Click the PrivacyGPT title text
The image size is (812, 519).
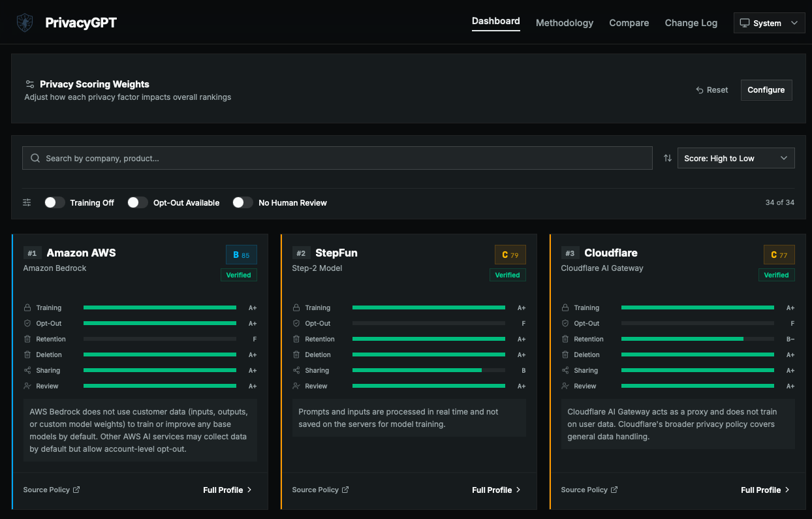[x=81, y=23]
